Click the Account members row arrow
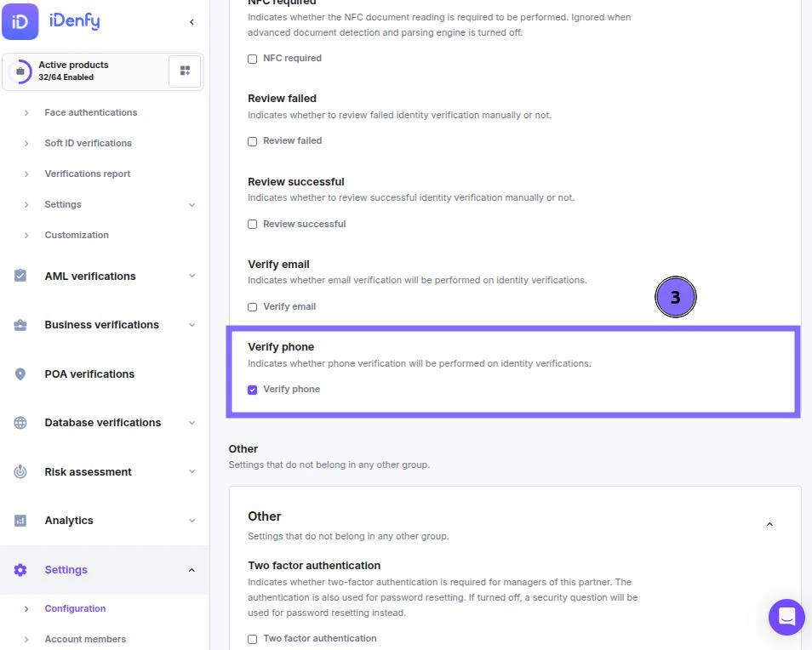Image resolution: width=812 pixels, height=650 pixels. [x=26, y=640]
